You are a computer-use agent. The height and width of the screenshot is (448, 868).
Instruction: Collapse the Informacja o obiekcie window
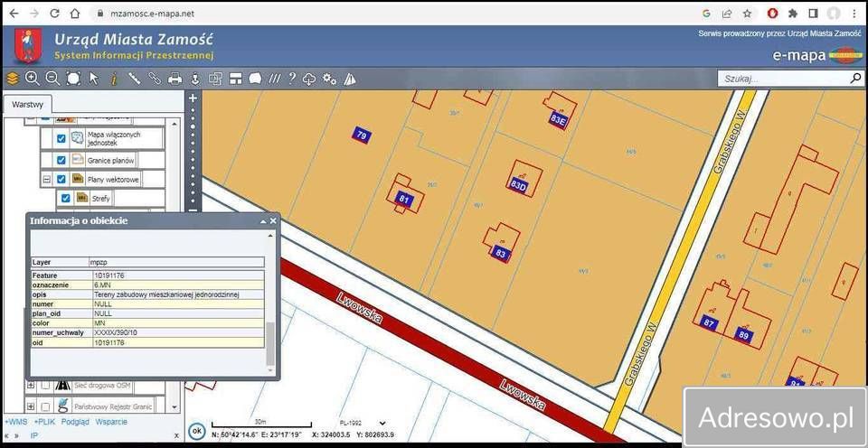click(263, 221)
